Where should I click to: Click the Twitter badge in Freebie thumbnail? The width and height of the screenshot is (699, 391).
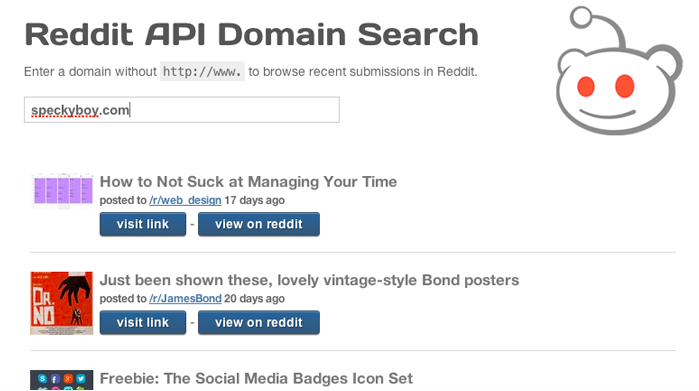click(x=81, y=379)
